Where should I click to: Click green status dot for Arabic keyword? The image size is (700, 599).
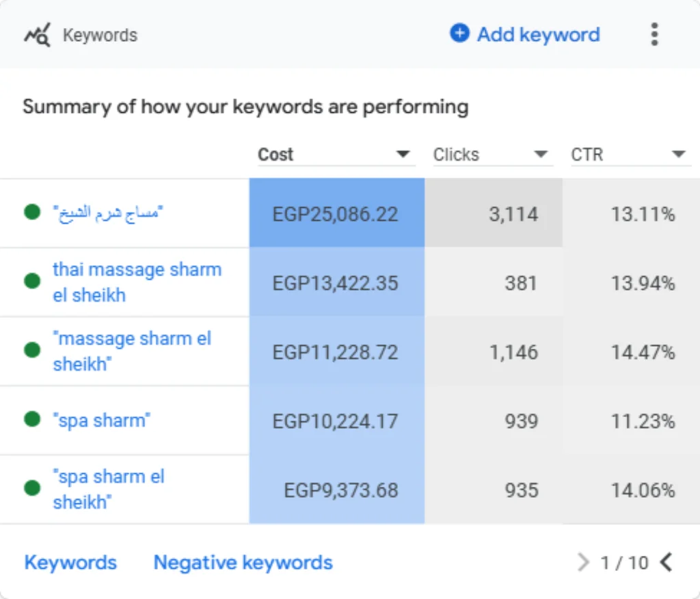pyautogui.click(x=32, y=212)
